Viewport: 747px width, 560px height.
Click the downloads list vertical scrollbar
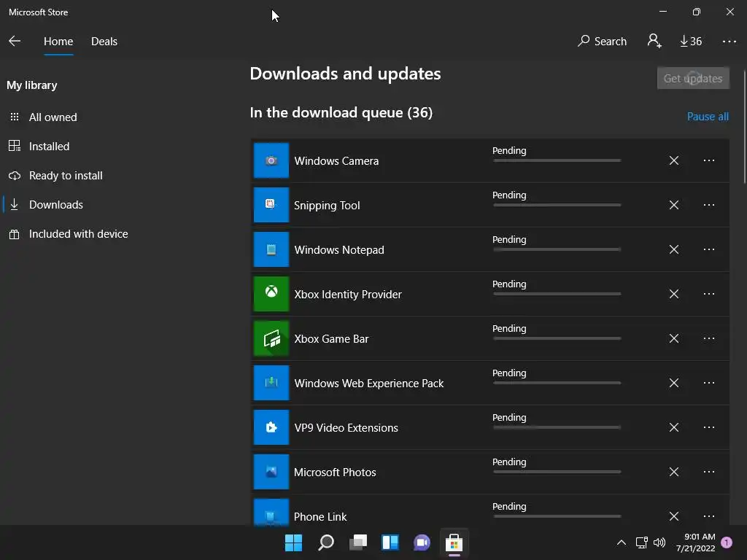coord(744,126)
